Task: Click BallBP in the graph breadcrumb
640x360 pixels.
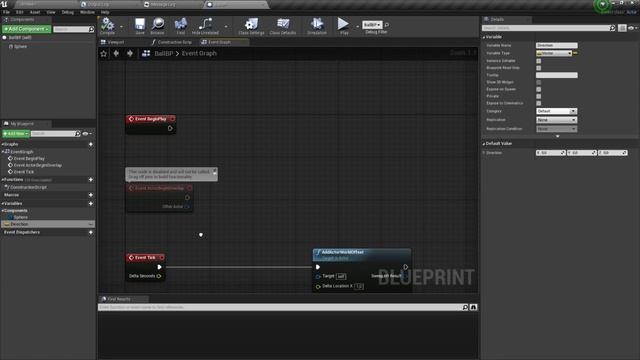Action: click(164, 53)
